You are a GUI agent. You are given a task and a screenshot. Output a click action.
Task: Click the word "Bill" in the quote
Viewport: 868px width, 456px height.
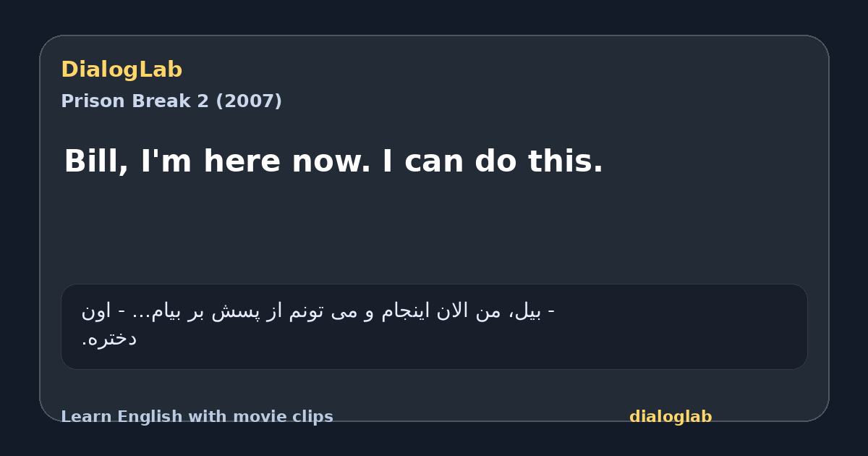(95, 161)
